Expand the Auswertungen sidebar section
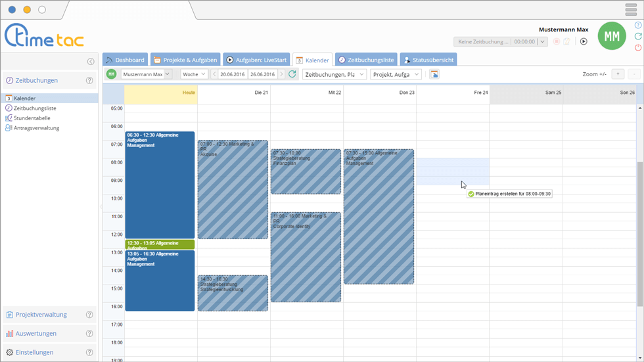The image size is (644, 362). 36,333
